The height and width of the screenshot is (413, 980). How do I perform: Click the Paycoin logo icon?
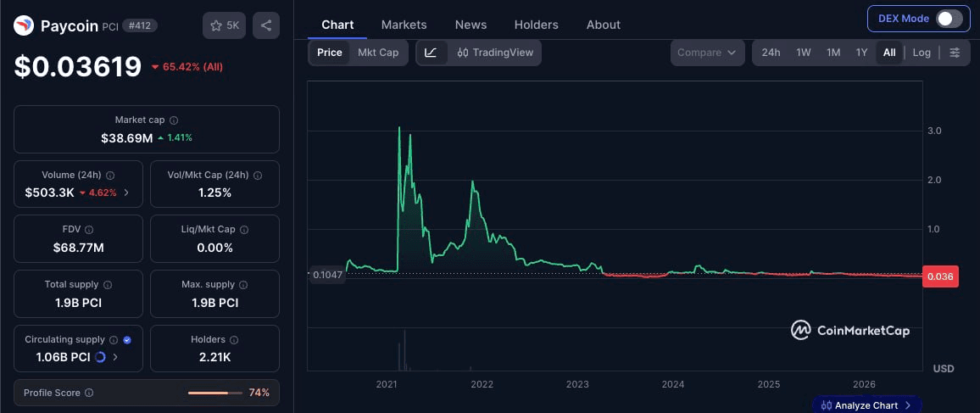[x=24, y=25]
